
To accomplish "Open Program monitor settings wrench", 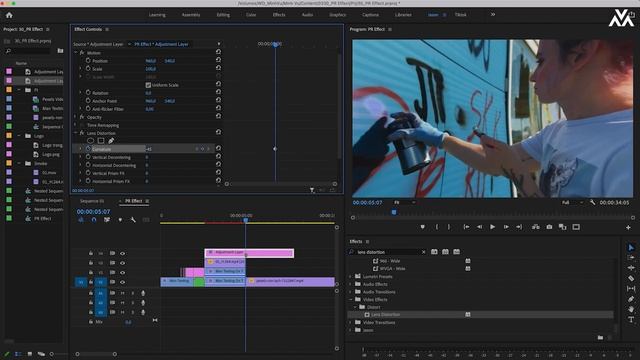I will [592, 202].
